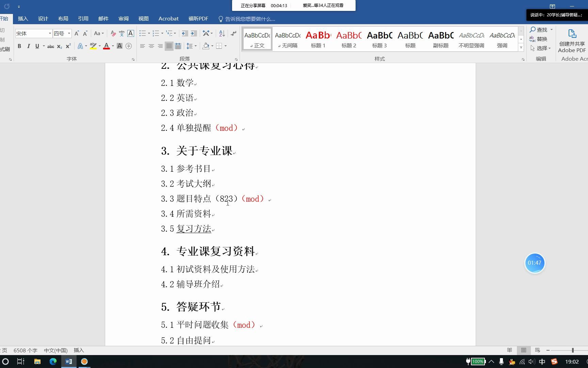Viewport: 588px width, 368px height.
Task: Toggle superscript formatting
Action: point(68,46)
